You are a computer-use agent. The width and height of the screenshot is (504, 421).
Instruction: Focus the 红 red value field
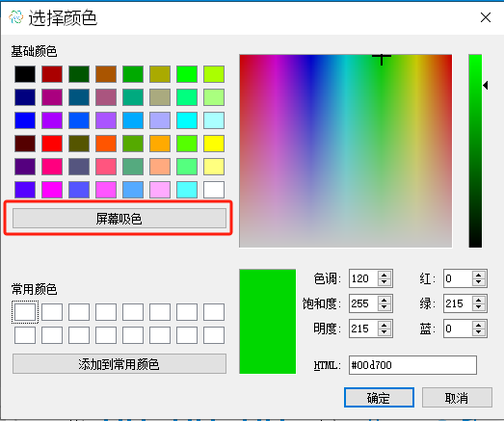pos(458,278)
